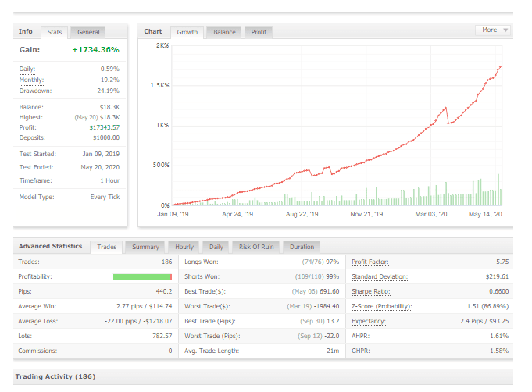Click the Standard Deviation label

(x=380, y=276)
